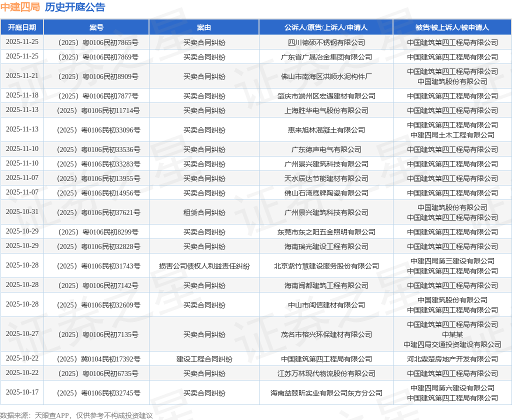Select the 公诉人/原告/上诉人/申请人 column header

click(326, 27)
